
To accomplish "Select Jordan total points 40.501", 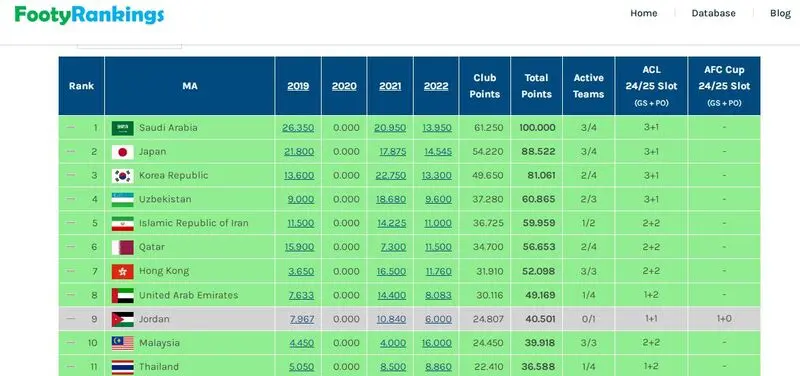I will click(x=540, y=319).
